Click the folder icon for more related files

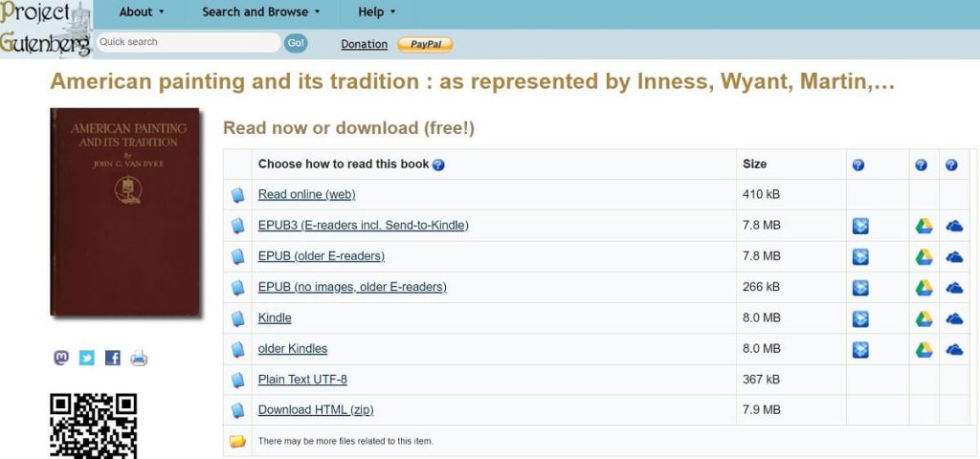(237, 441)
